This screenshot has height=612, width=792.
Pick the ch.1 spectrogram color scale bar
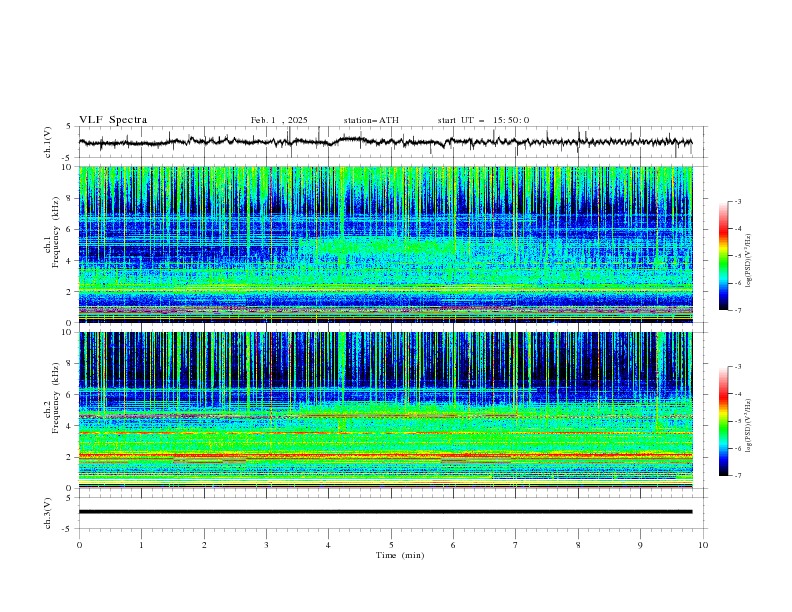click(x=723, y=256)
